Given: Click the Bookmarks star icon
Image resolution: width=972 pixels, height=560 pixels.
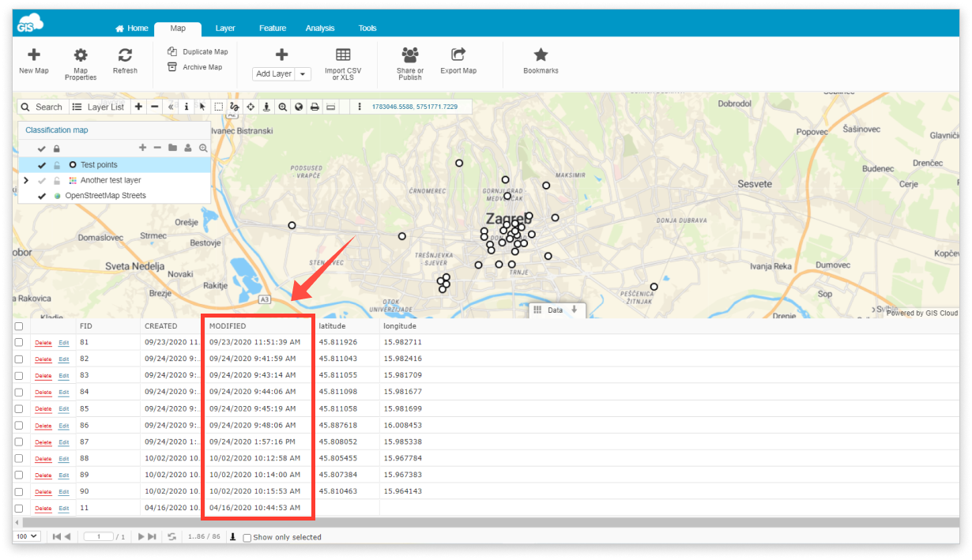Looking at the screenshot, I should tap(541, 55).
